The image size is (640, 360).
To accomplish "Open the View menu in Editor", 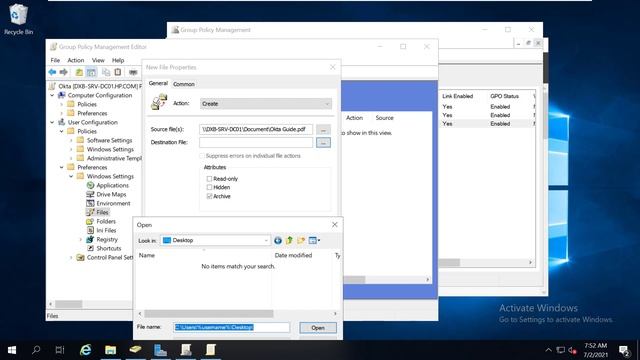I will 98,60.
